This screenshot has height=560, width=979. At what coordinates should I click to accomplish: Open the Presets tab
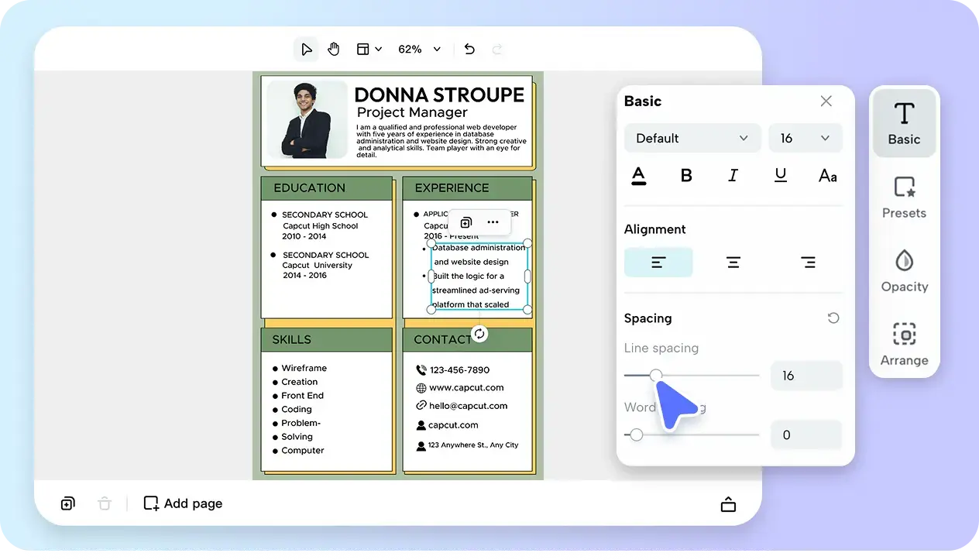[x=904, y=198]
